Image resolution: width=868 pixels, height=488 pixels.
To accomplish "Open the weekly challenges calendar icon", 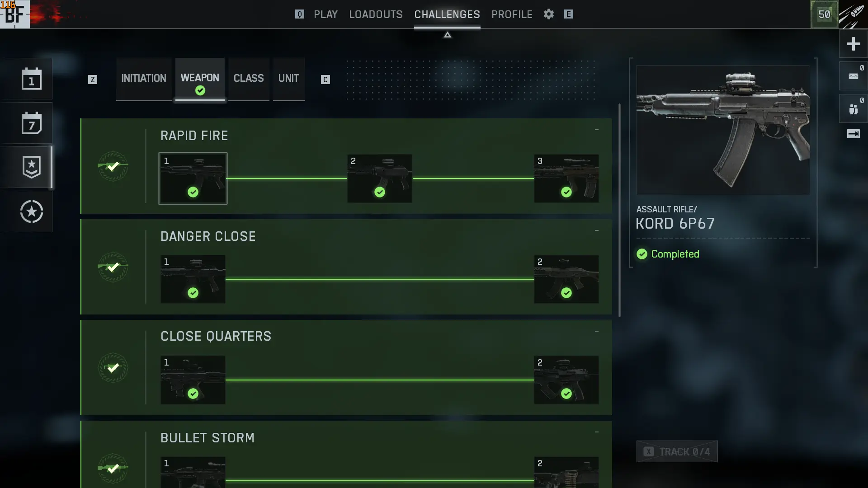I will click(x=31, y=123).
